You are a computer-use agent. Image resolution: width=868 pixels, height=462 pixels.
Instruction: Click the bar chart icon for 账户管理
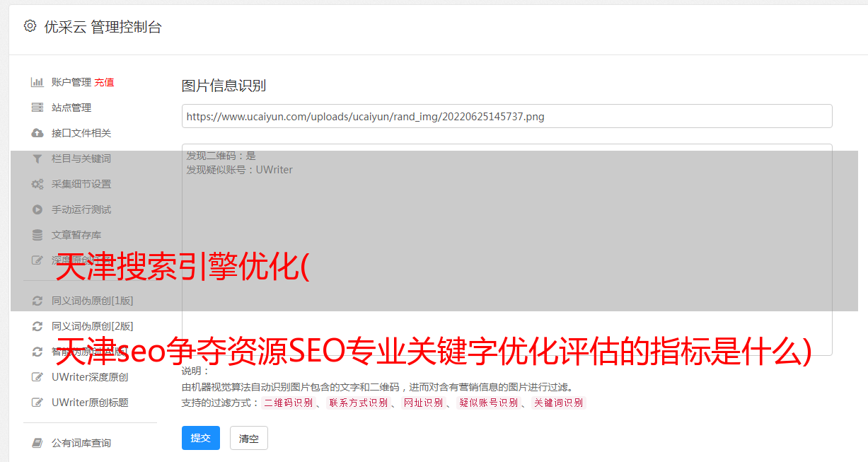coord(37,82)
